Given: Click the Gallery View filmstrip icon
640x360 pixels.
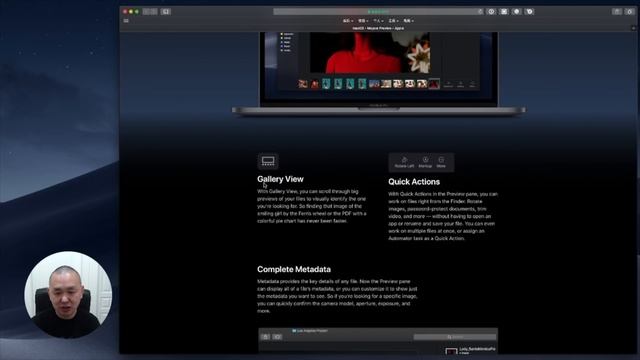Looking at the screenshot, I should coord(268,161).
